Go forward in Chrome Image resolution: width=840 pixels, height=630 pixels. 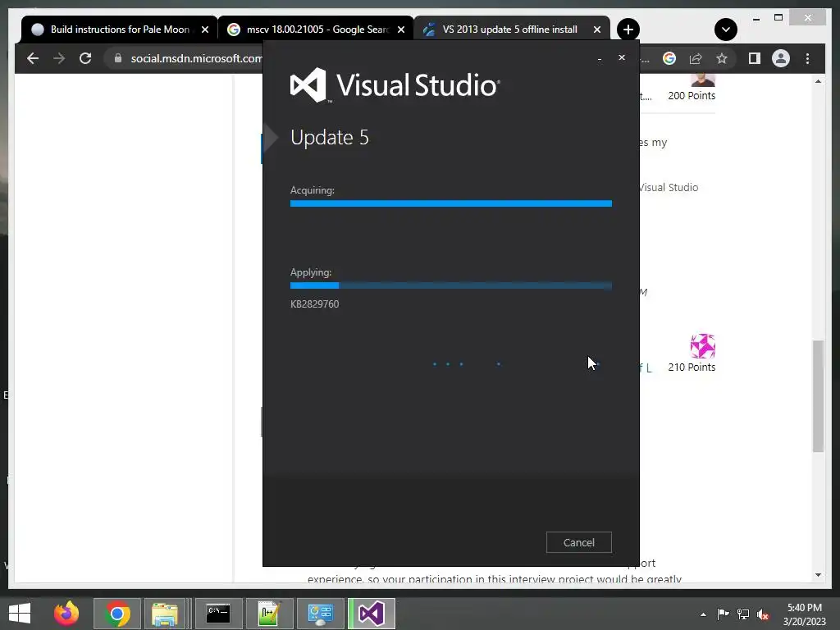(x=59, y=58)
